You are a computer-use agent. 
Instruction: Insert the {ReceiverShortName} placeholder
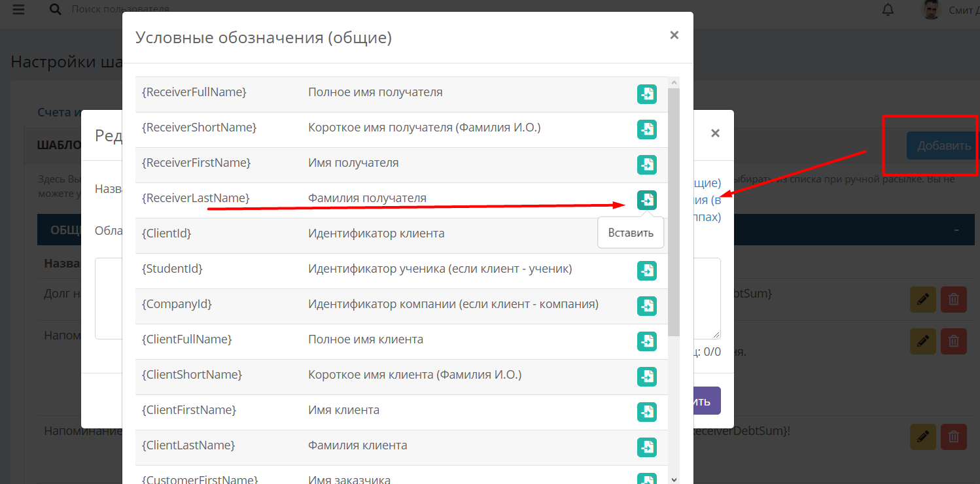tap(647, 130)
